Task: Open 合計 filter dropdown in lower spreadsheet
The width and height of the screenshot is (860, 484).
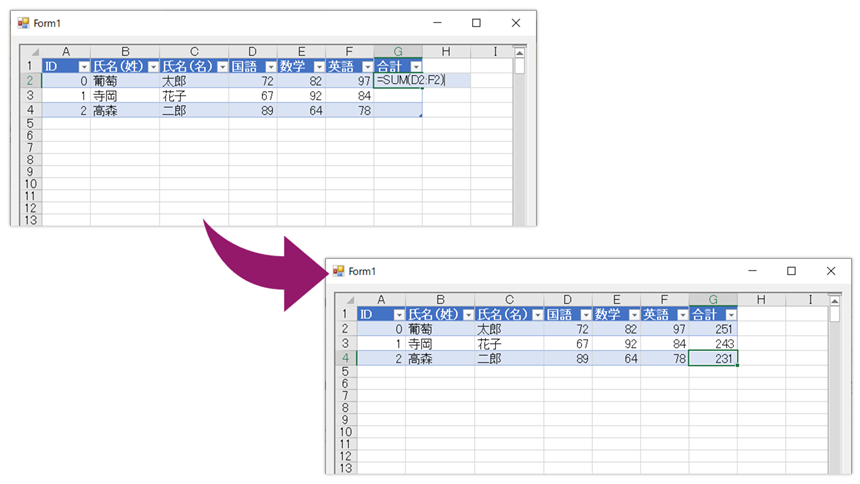Action: pos(731,315)
